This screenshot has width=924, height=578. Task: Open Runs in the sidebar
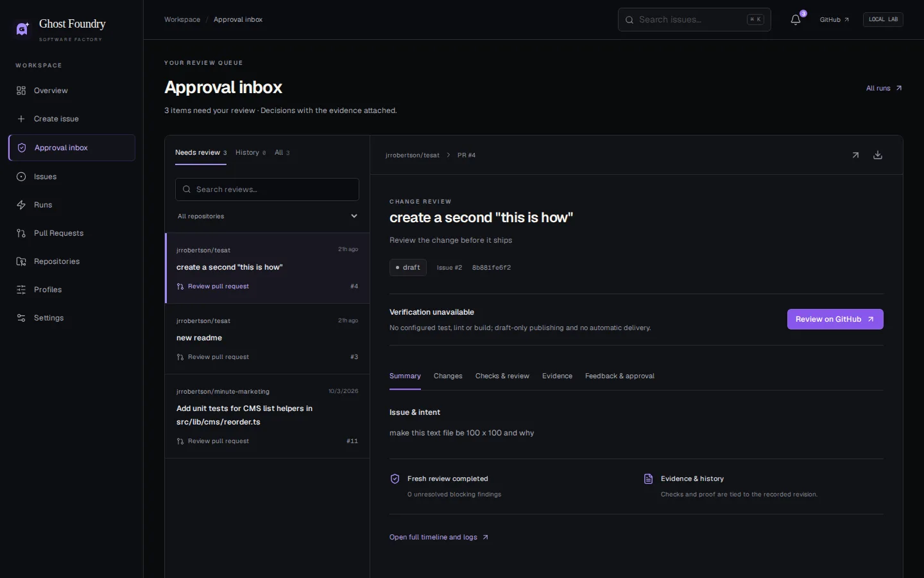tap(72, 205)
